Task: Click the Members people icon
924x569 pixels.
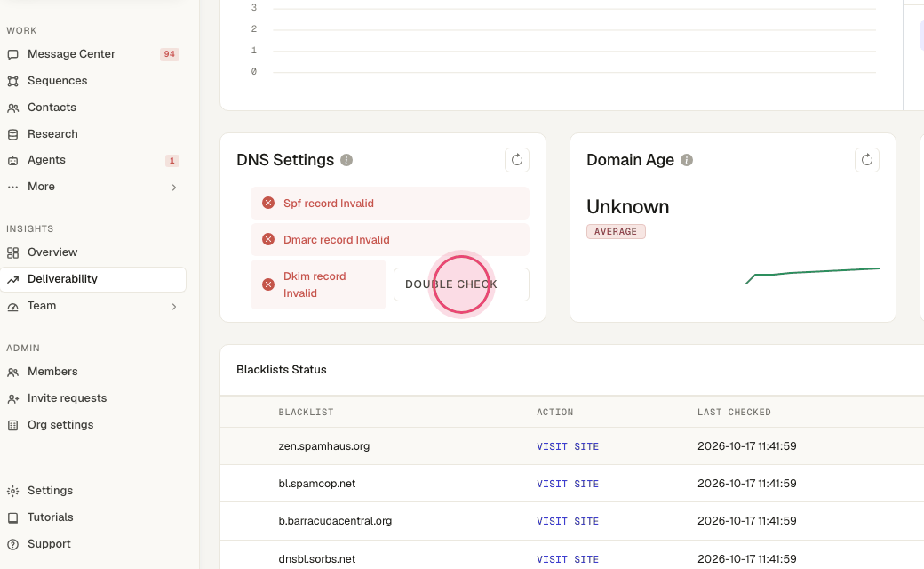Action: 13,372
